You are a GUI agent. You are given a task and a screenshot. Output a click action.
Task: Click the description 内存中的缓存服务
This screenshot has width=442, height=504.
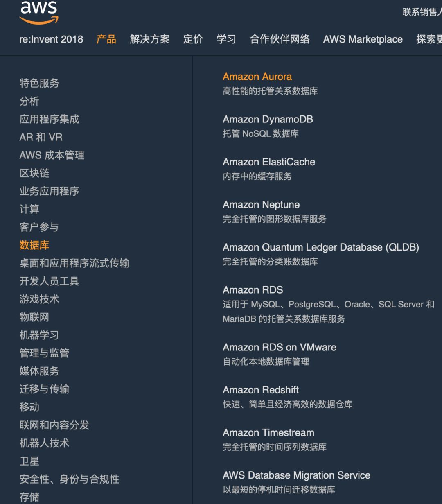coord(257,176)
